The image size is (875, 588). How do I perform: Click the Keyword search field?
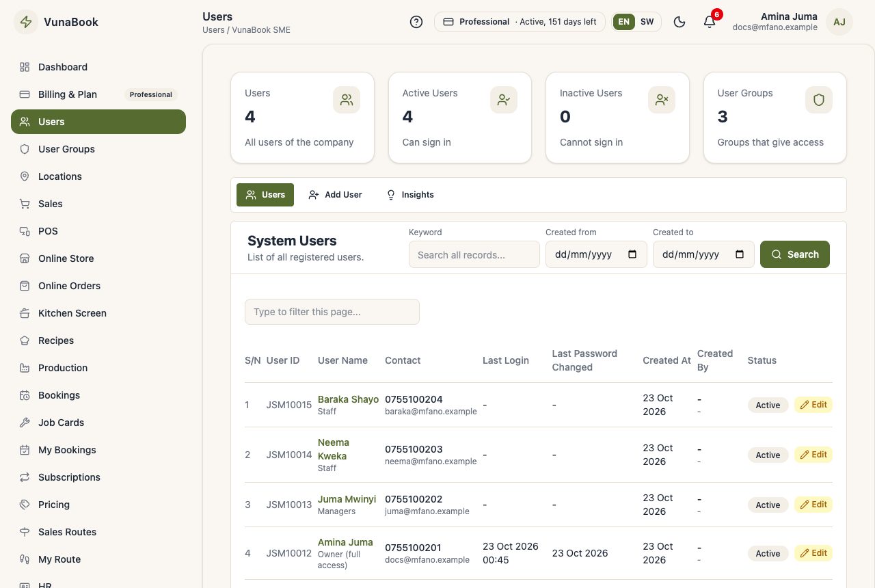pos(474,254)
